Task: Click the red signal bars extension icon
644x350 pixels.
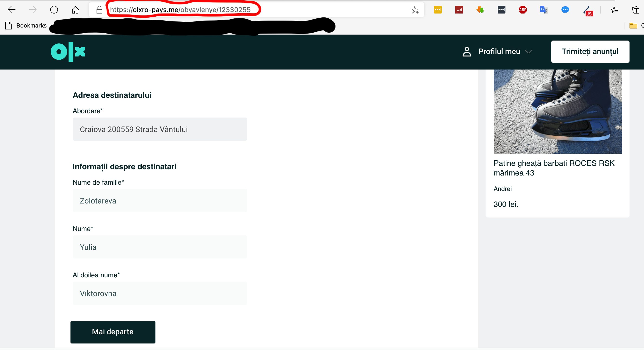Action: point(459,10)
